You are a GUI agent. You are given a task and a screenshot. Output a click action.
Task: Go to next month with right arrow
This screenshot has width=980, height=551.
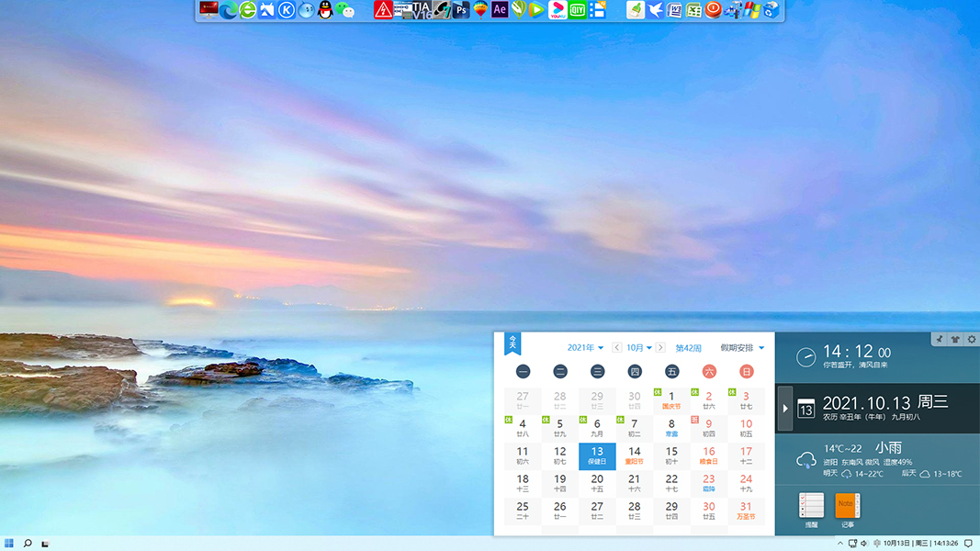point(660,347)
